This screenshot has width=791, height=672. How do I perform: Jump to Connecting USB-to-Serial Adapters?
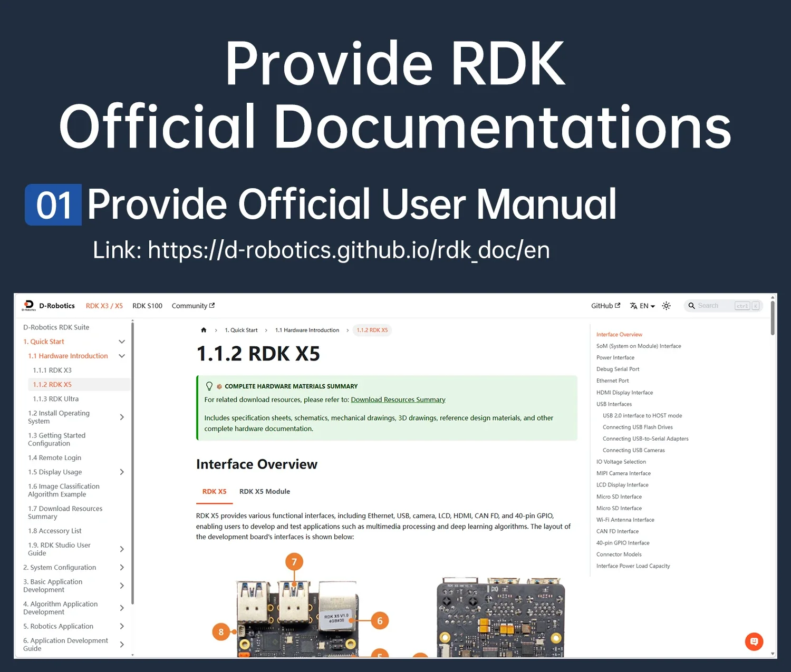click(645, 439)
